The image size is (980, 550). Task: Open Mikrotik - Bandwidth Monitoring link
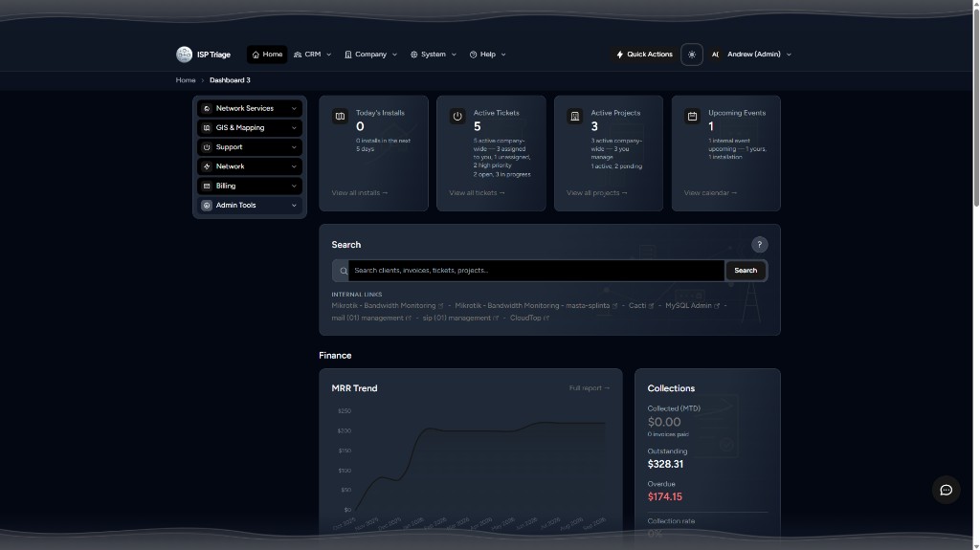388,306
